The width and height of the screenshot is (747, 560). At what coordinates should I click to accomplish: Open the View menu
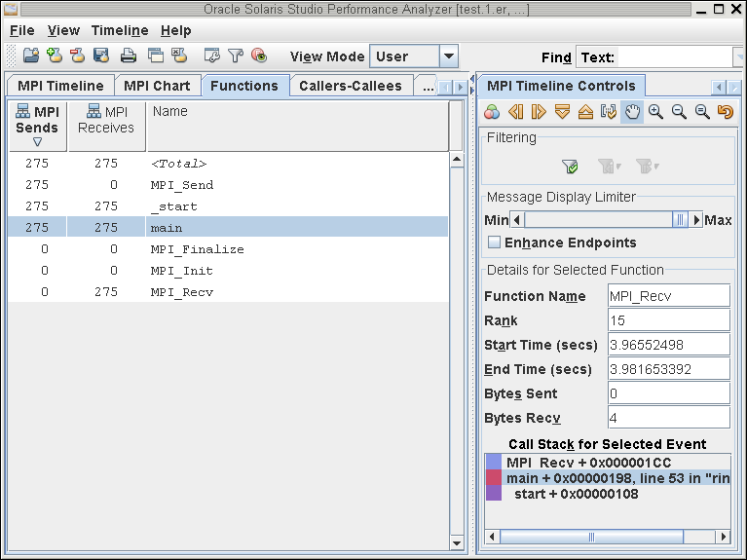click(63, 30)
